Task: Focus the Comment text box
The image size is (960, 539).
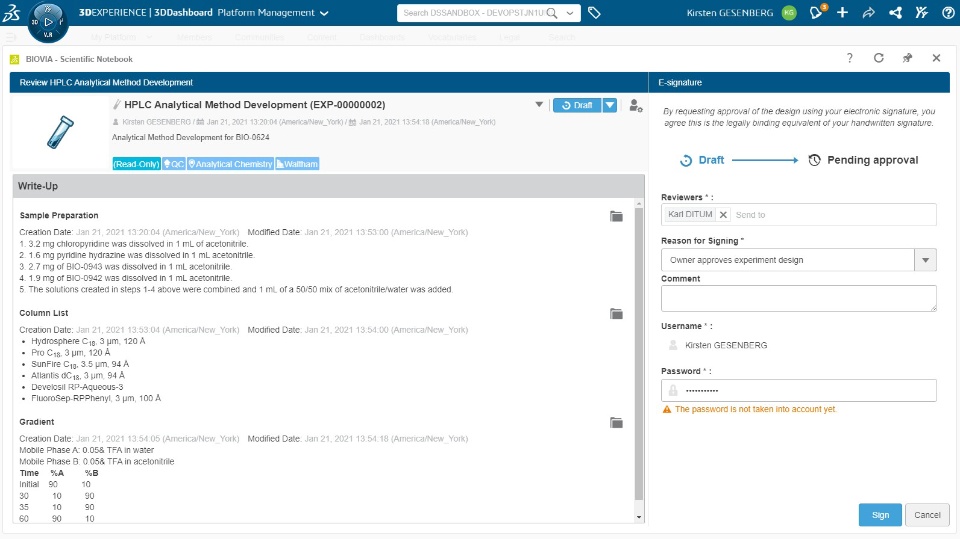Action: [798, 298]
